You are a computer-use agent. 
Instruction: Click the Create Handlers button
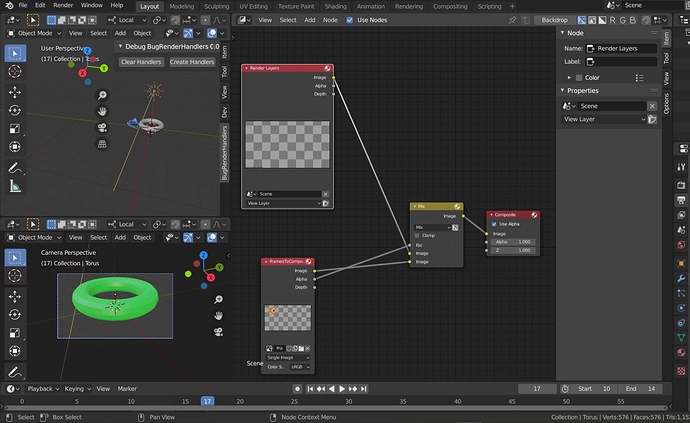click(192, 62)
